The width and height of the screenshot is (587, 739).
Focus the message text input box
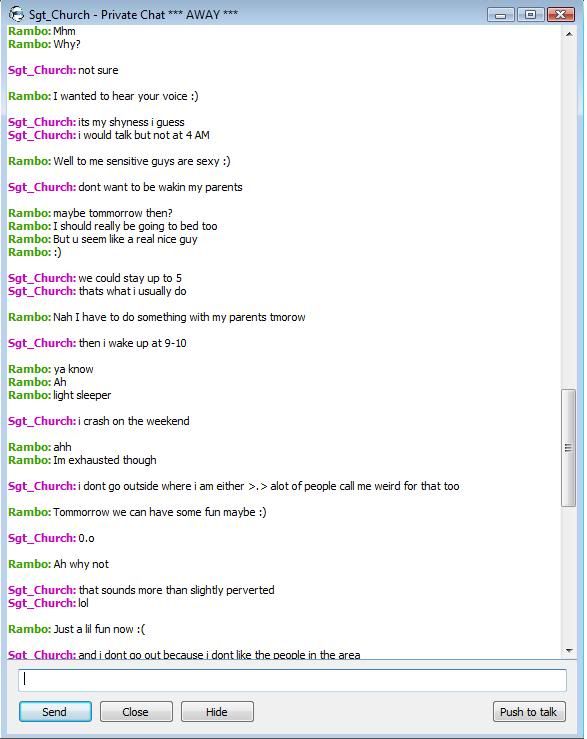click(292, 680)
